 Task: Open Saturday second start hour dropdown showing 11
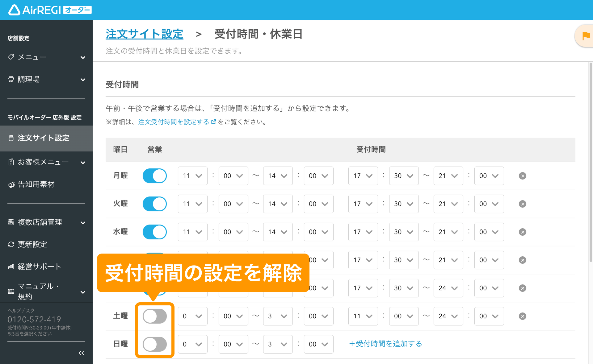click(363, 316)
